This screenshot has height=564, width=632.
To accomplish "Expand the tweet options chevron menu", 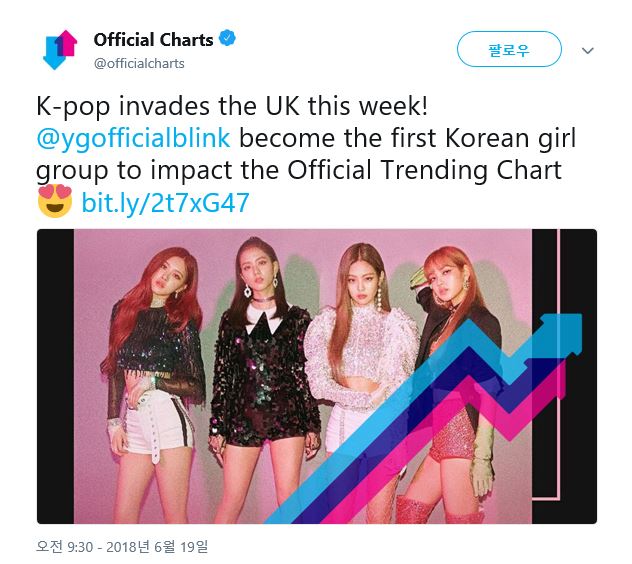I will click(588, 49).
